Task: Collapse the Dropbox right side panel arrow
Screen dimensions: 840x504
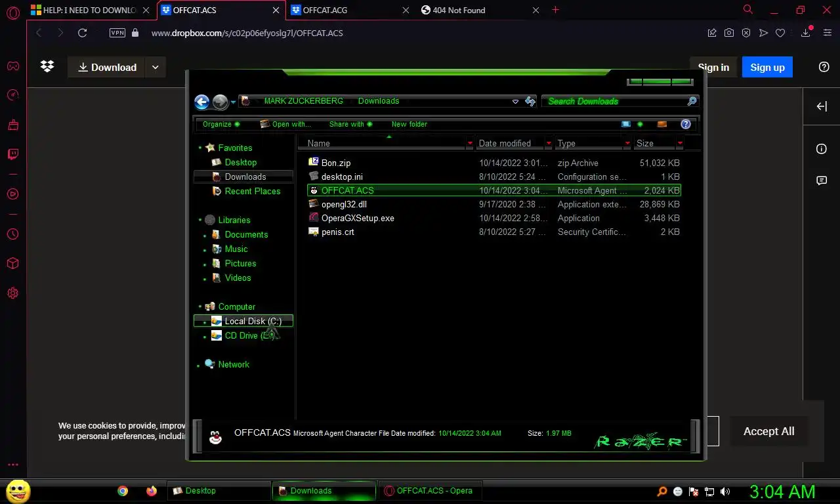Action: pyautogui.click(x=822, y=106)
